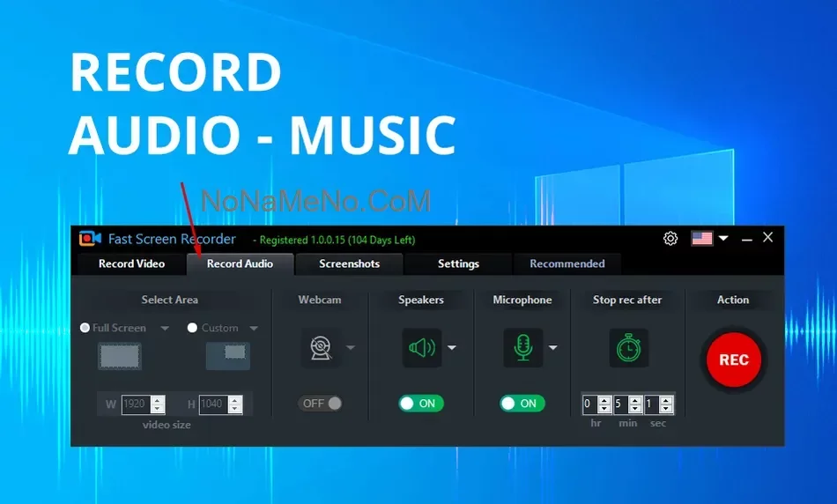The width and height of the screenshot is (837, 504).
Task: Open settings via the gear icon
Action: 670,238
